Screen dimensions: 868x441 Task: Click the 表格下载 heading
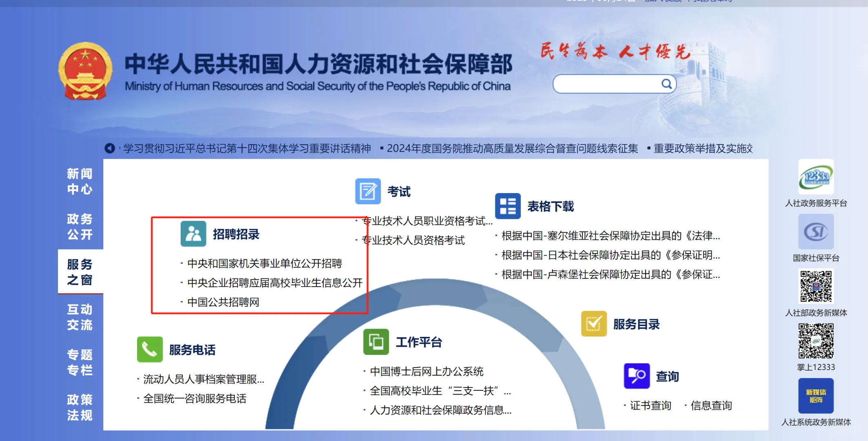pos(551,206)
